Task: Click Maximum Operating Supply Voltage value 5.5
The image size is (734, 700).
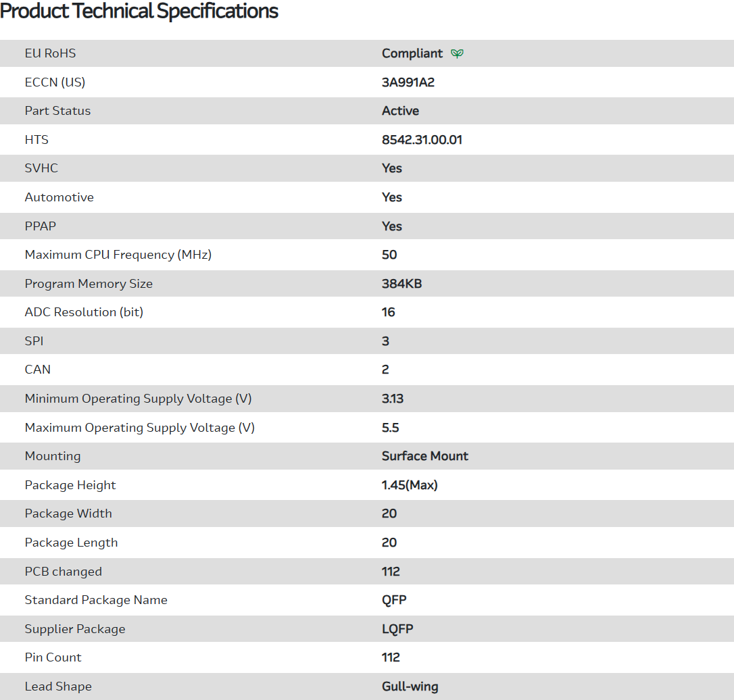Action: pos(391,428)
